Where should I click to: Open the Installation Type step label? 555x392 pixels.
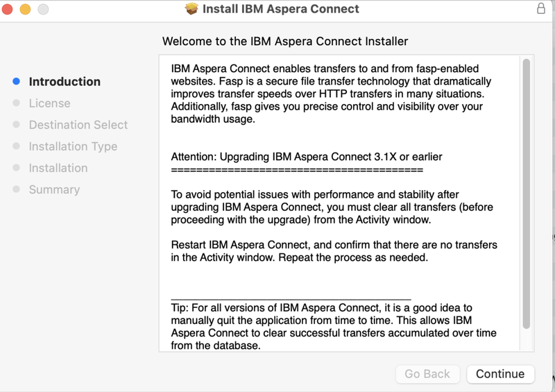click(73, 146)
